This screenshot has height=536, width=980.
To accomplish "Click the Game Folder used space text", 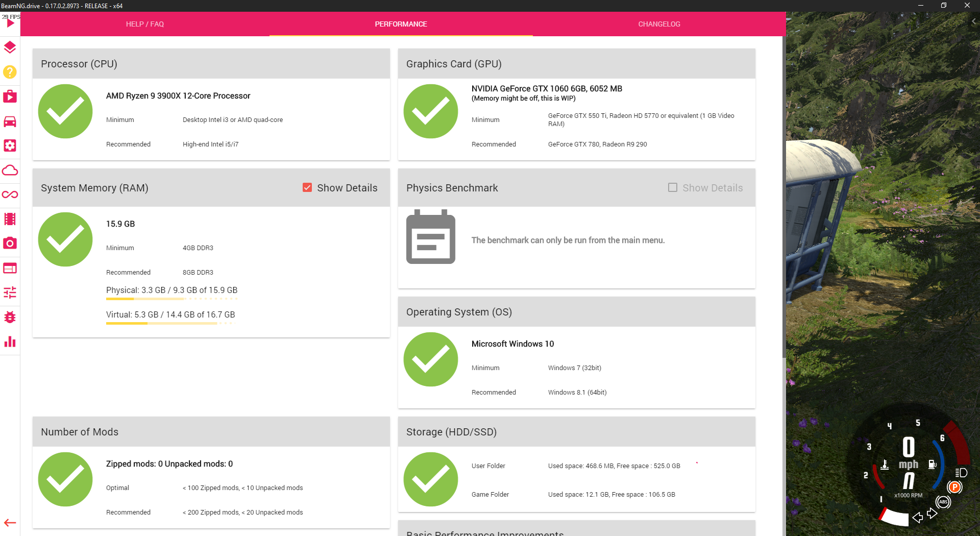I will 611,495.
